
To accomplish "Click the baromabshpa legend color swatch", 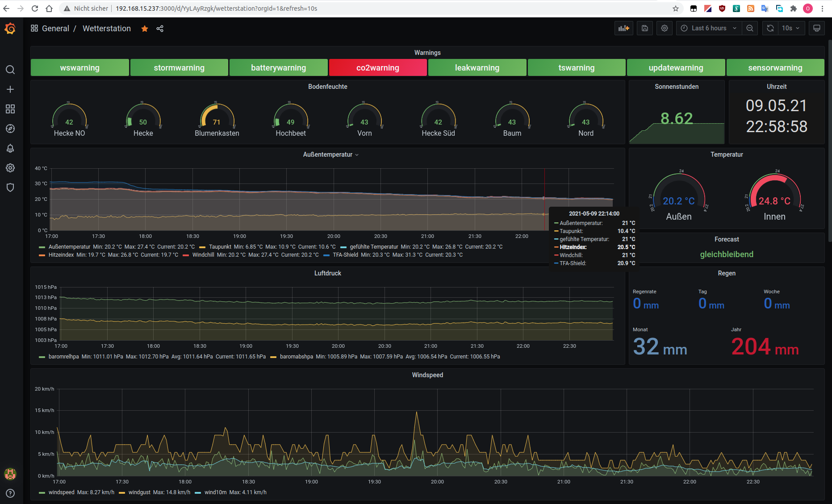I will click(x=273, y=357).
